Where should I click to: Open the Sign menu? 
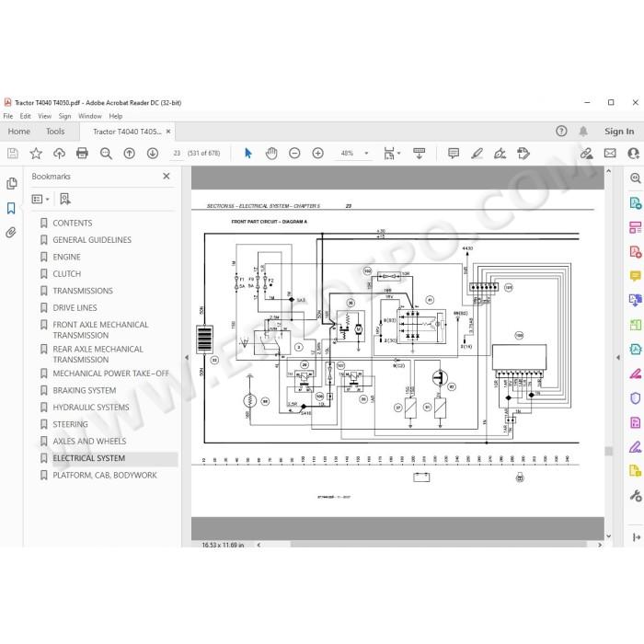[65, 116]
